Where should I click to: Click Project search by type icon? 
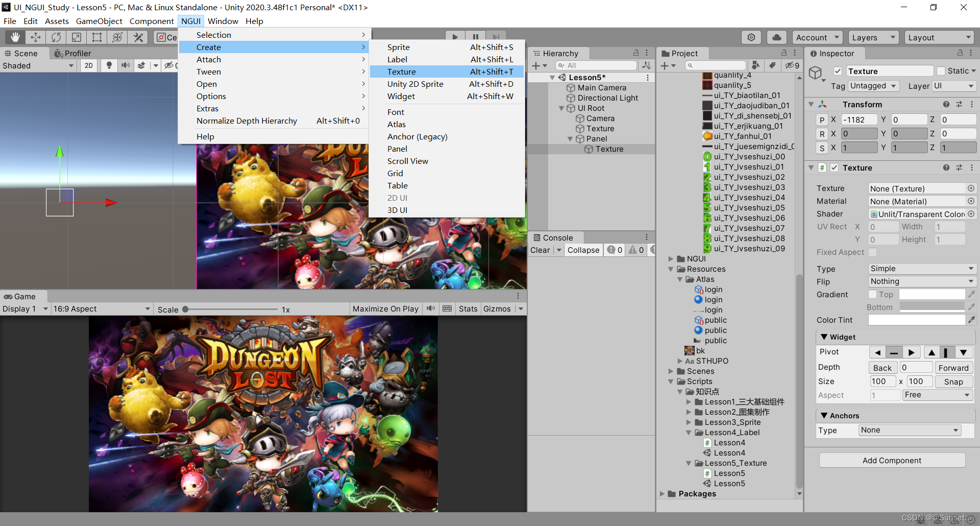pyautogui.click(x=756, y=65)
